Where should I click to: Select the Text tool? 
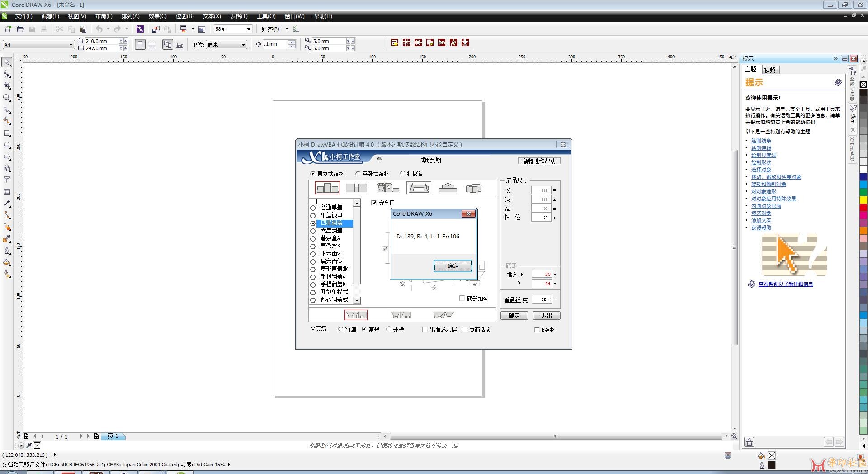click(x=7, y=180)
